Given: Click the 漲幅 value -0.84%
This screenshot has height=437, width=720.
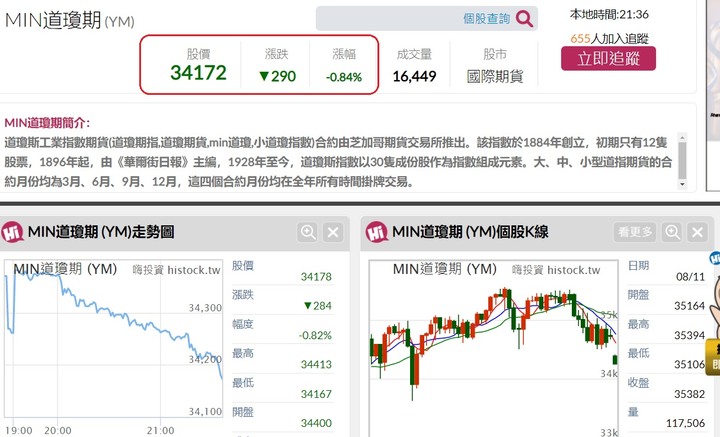Looking at the screenshot, I should (344, 77).
